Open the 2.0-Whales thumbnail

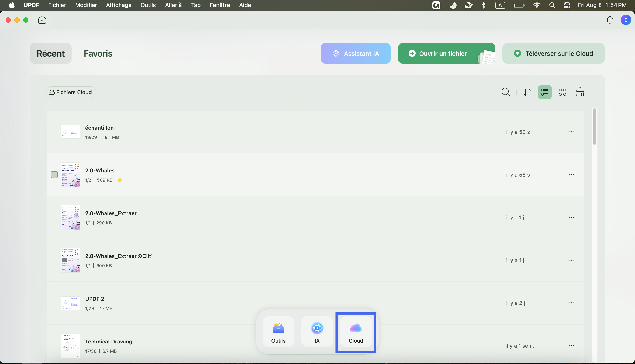tap(71, 174)
